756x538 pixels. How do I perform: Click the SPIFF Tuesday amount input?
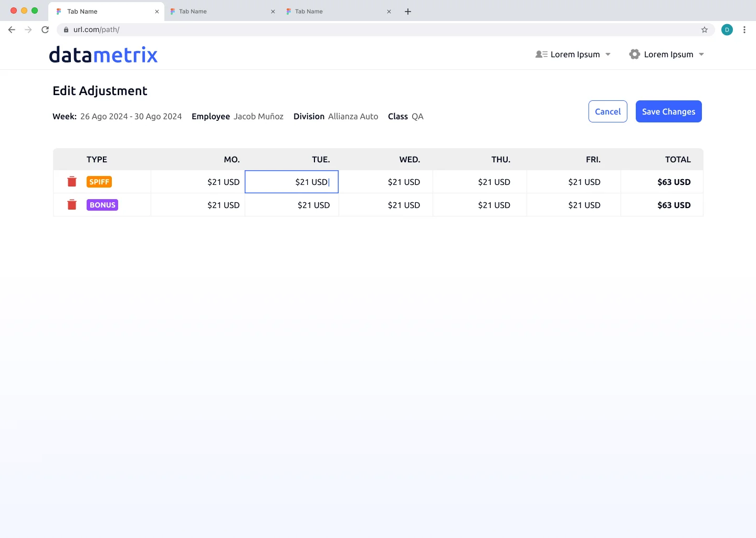click(x=292, y=182)
